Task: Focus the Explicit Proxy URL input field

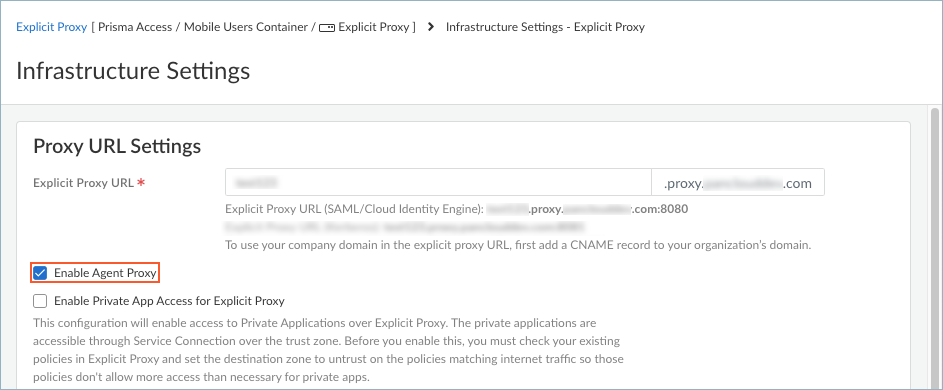Action: click(x=438, y=182)
